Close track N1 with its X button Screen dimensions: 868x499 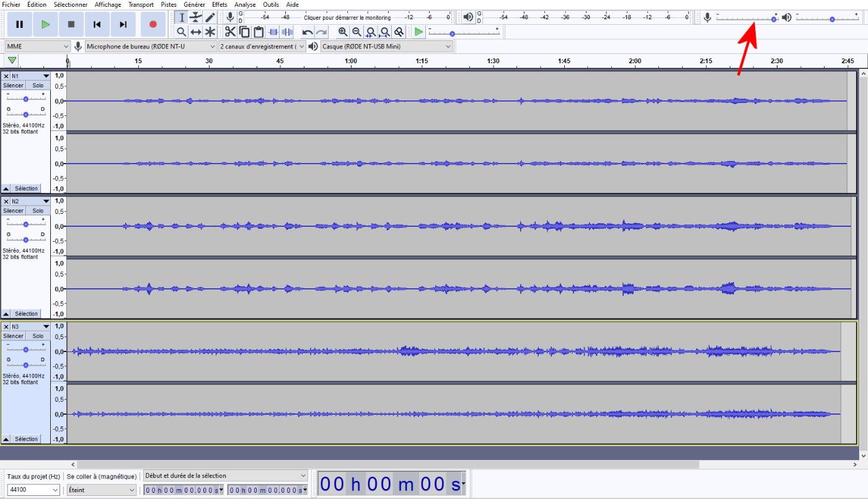[x=6, y=76]
